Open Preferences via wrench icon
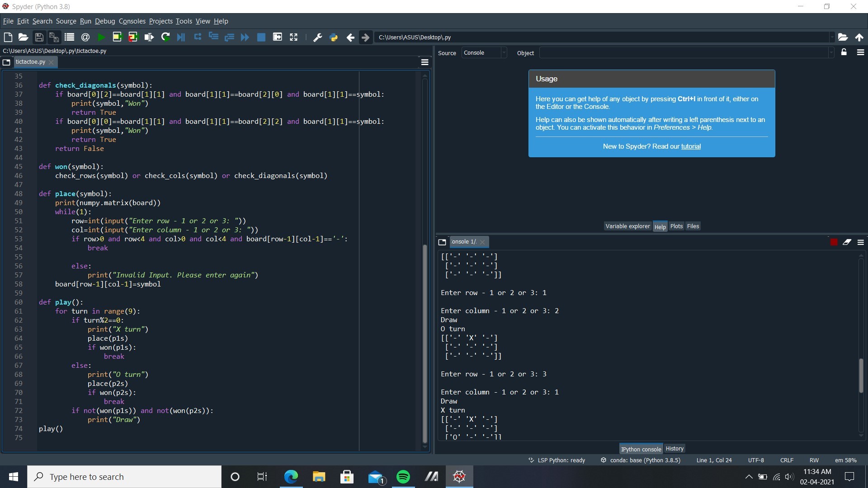The height and width of the screenshot is (488, 868). 317,38
